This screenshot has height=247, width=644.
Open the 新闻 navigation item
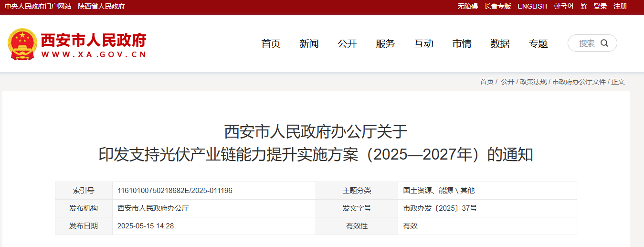(309, 44)
